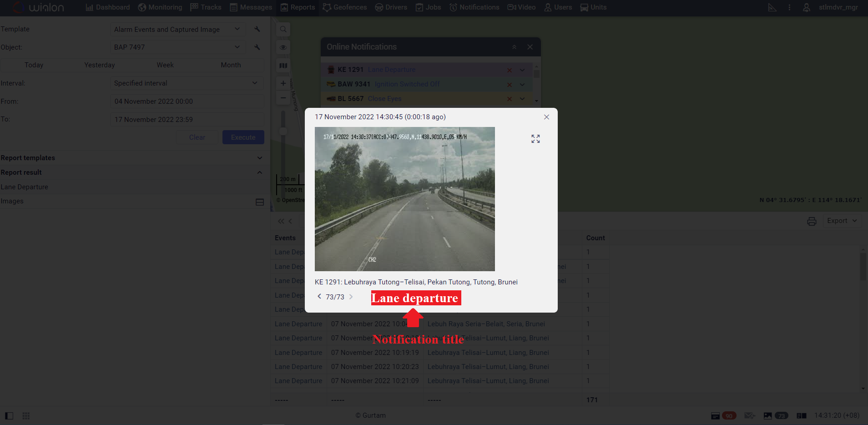Screen dimensions: 868x425
Task: Click the map search magnifier icon
Action: coord(283,30)
